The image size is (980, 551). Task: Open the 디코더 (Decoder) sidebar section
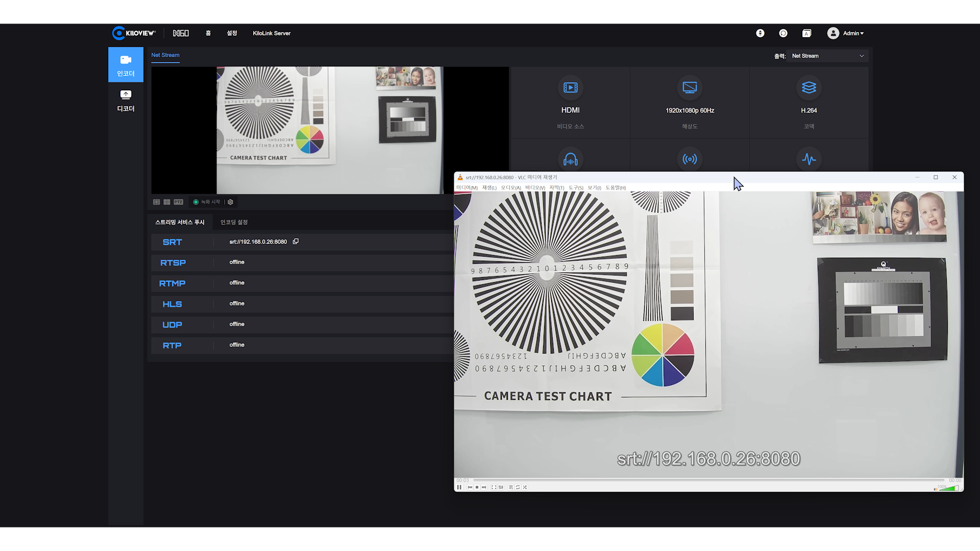(126, 100)
